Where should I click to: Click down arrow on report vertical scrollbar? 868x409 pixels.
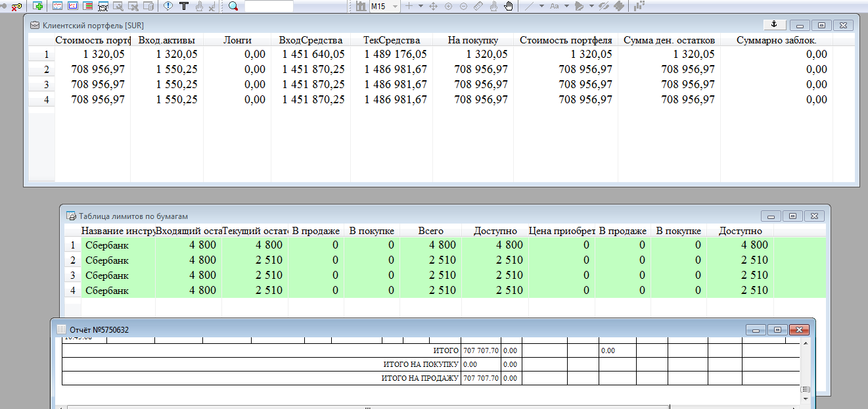point(805,398)
